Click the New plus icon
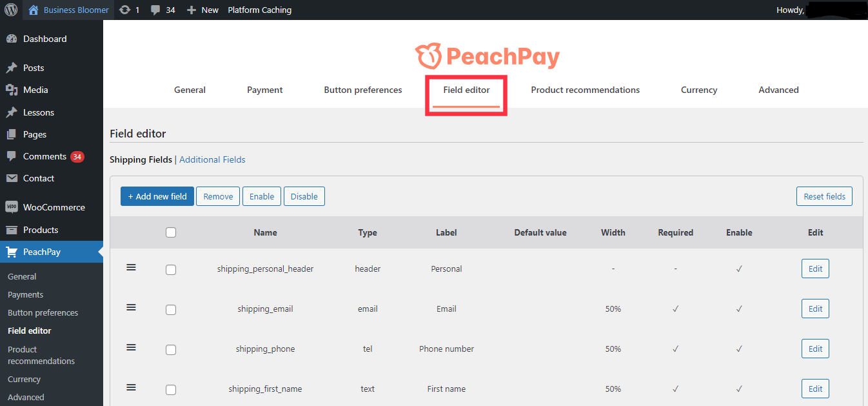 point(202,10)
